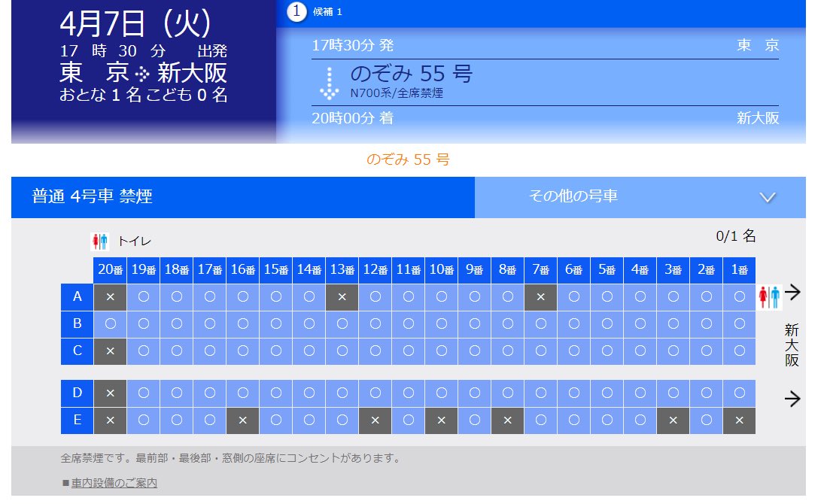Click row label A
Viewport: 827px width, 504px height.
tap(77, 297)
